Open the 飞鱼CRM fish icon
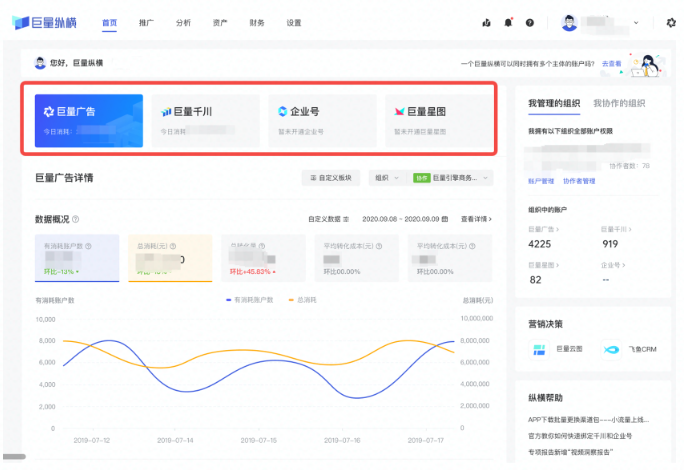Viewport: 684px width, 470px height. coord(611,349)
